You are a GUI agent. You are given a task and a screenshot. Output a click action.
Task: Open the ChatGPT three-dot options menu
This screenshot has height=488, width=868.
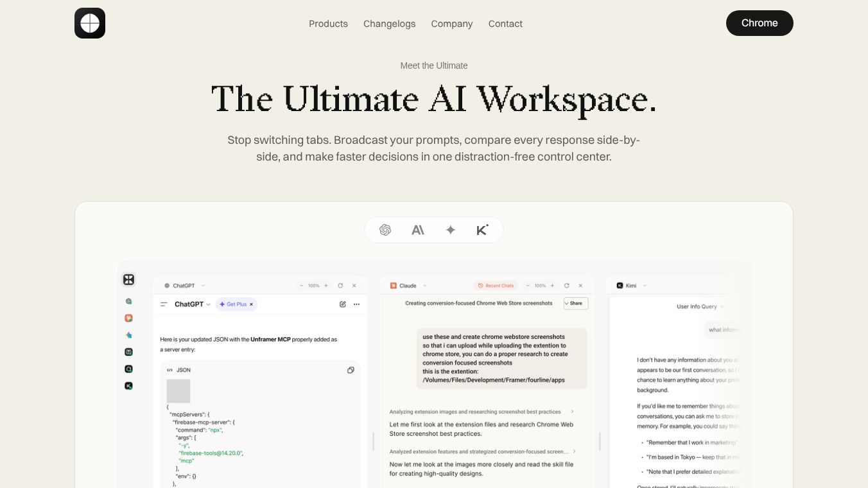[356, 304]
